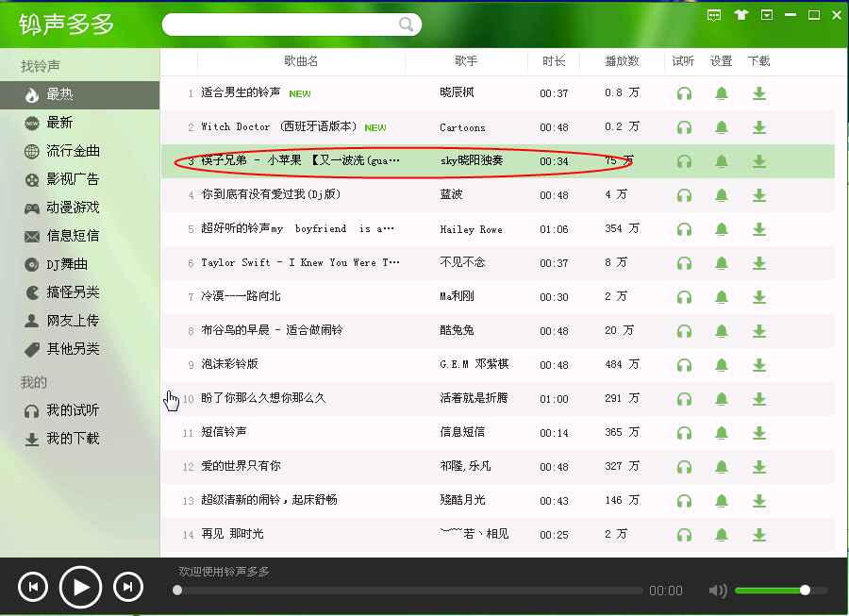The width and height of the screenshot is (849, 616).
Task: Preview 泡沫彩铃版 with headphone icon
Action: (x=685, y=365)
